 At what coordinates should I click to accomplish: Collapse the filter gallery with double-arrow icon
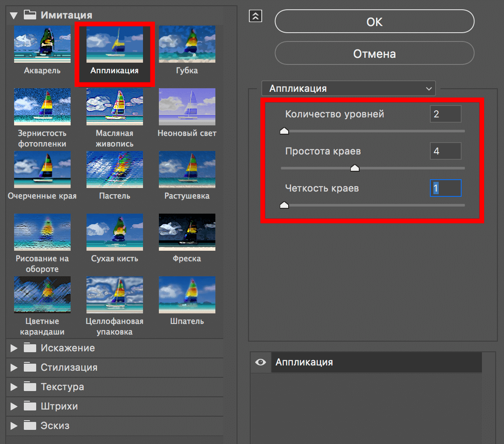click(x=256, y=16)
